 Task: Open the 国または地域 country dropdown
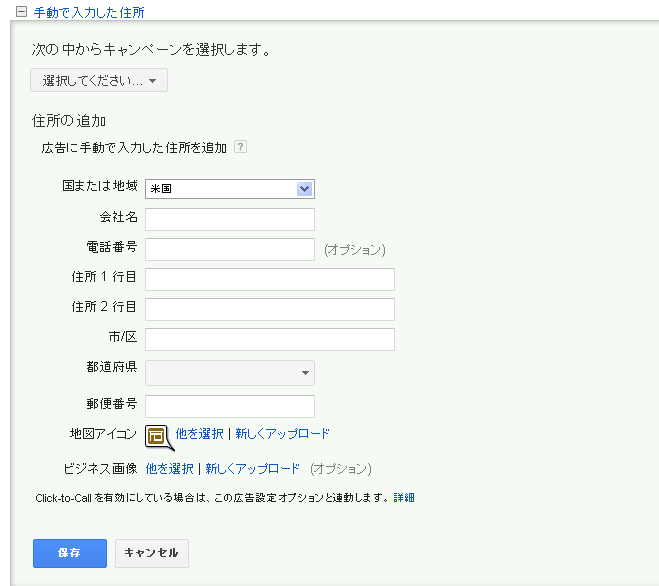230,189
